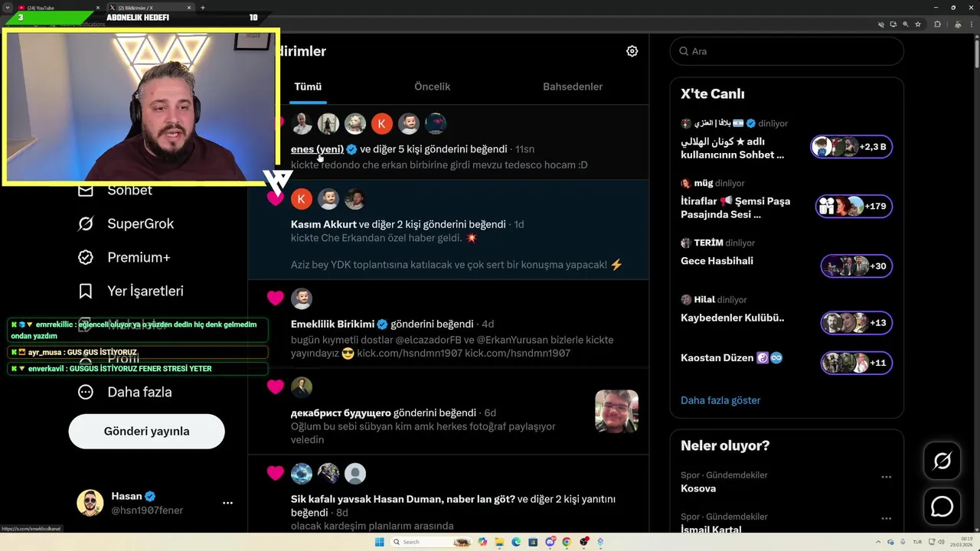
Task: Switch to Tümü notifications tab
Action: click(x=308, y=86)
